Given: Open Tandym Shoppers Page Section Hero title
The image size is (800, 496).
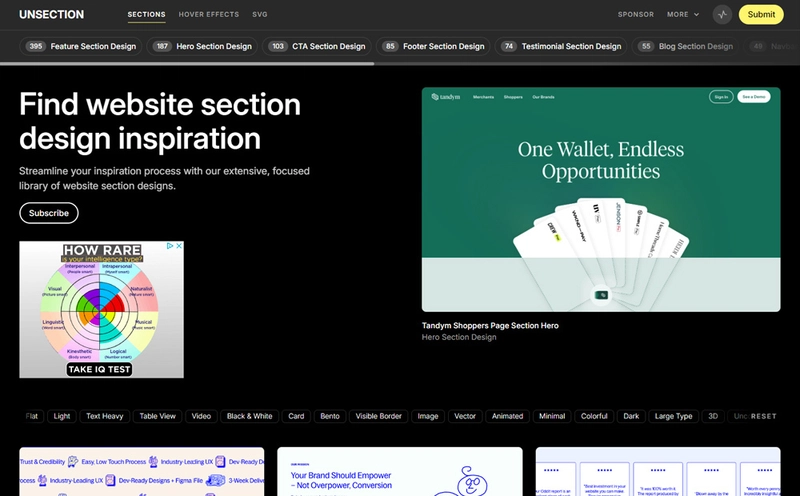Looking at the screenshot, I should point(490,326).
